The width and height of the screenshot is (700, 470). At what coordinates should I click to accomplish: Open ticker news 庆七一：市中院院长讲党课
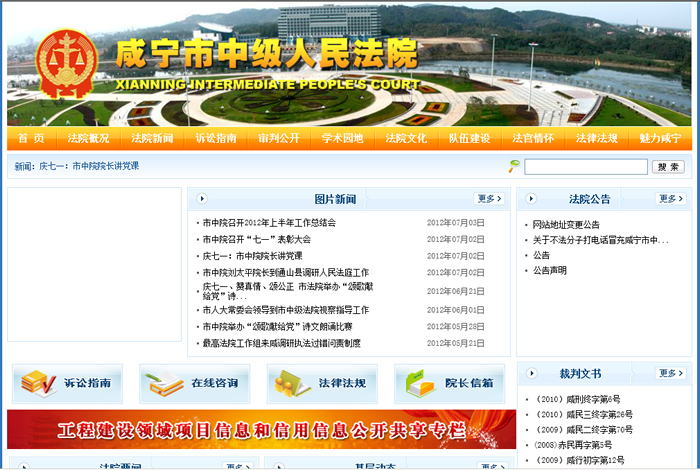[89, 166]
